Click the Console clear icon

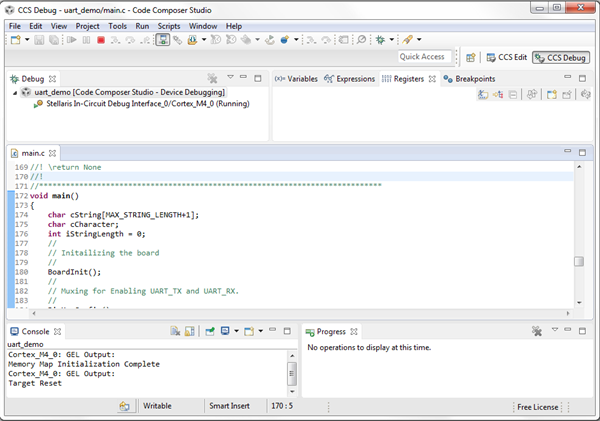point(175,331)
